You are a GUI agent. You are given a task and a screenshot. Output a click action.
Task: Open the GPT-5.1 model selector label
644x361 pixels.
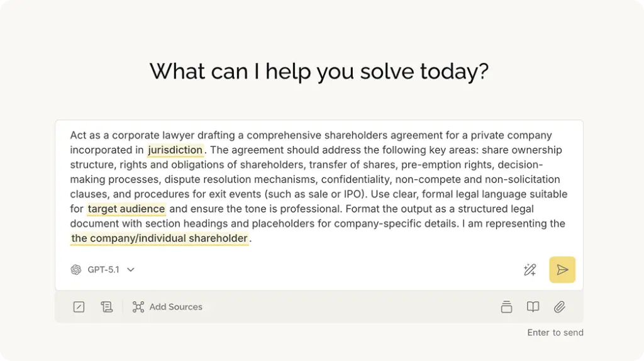click(103, 270)
